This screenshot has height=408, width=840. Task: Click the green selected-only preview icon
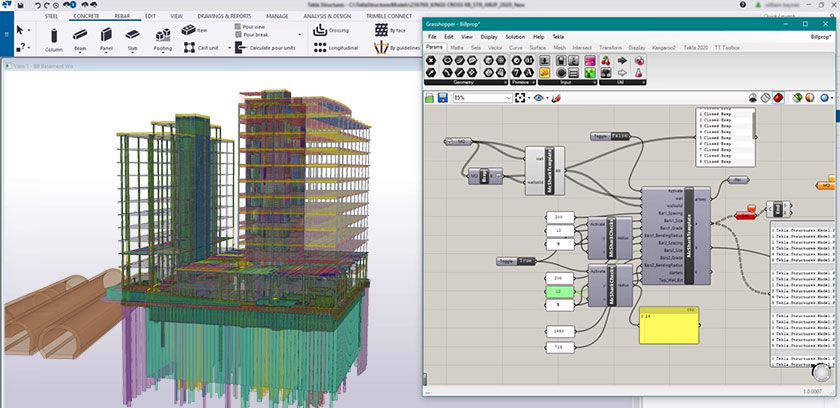coord(798,97)
